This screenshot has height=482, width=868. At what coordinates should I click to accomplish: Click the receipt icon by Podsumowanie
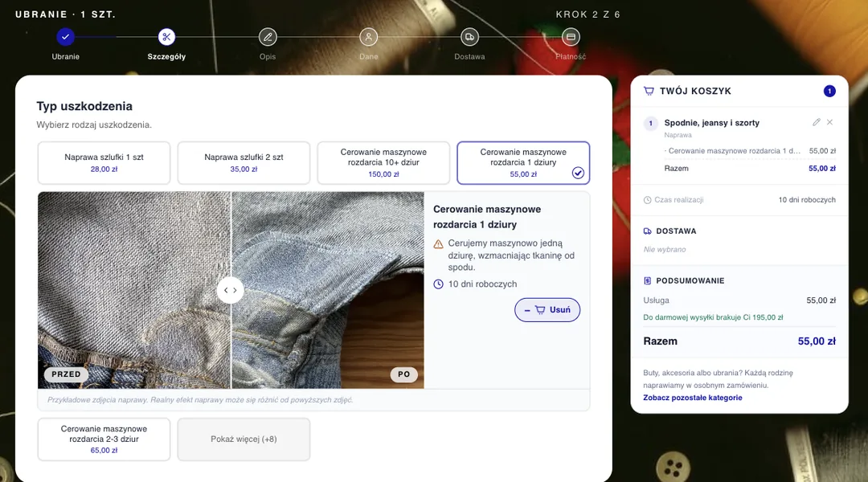coord(648,281)
